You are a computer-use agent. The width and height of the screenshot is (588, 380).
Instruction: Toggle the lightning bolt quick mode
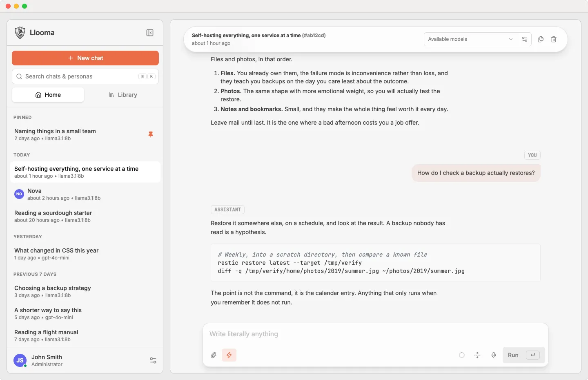click(229, 355)
